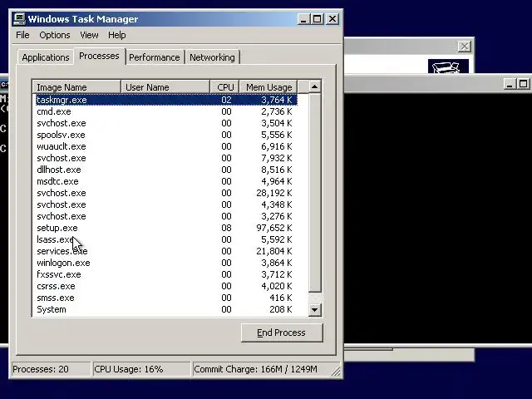
Task: Switch to the Applications tab
Action: coord(46,57)
